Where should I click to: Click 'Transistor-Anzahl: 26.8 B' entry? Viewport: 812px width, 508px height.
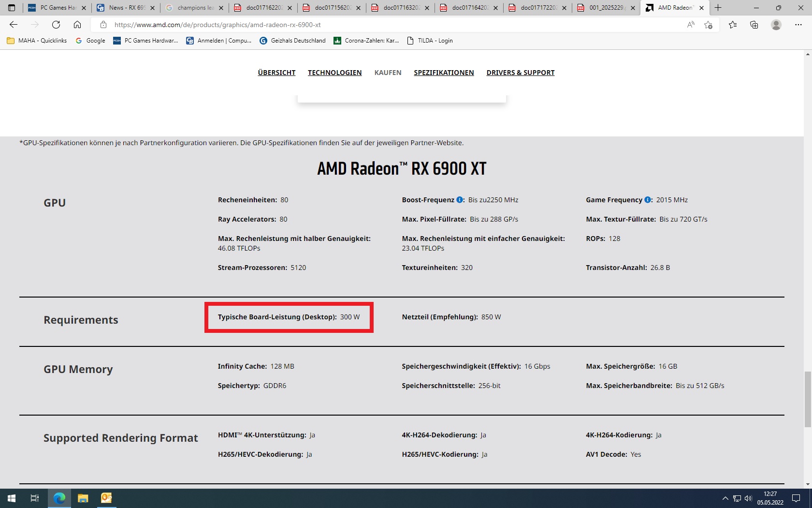coord(628,268)
